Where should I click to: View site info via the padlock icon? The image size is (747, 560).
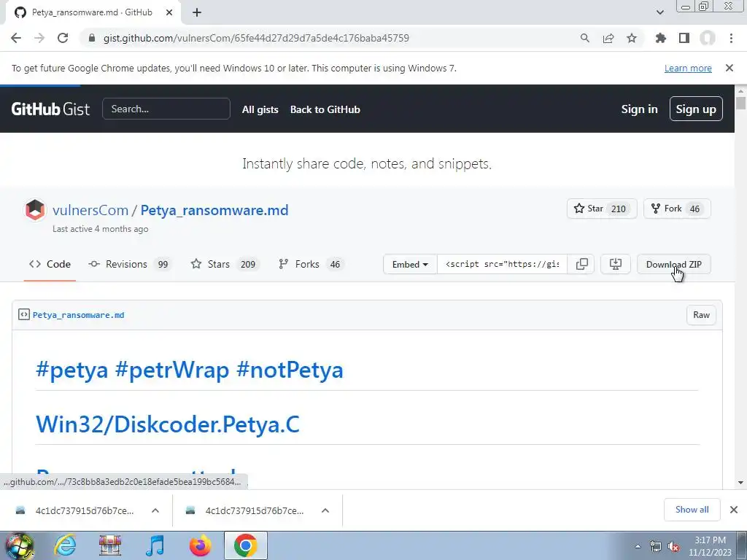pyautogui.click(x=92, y=38)
